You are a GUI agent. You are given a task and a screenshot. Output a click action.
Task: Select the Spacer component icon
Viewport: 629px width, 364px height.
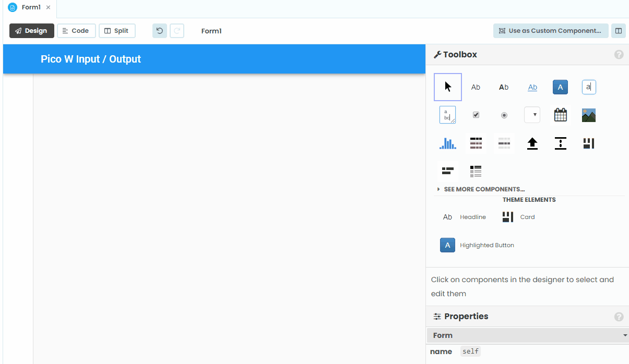(x=560, y=143)
